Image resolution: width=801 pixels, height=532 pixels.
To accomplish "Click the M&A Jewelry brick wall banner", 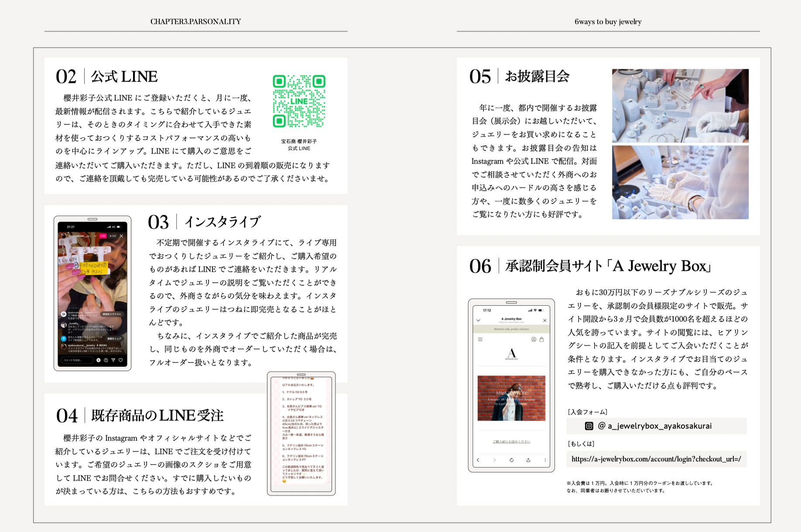I will click(511, 398).
